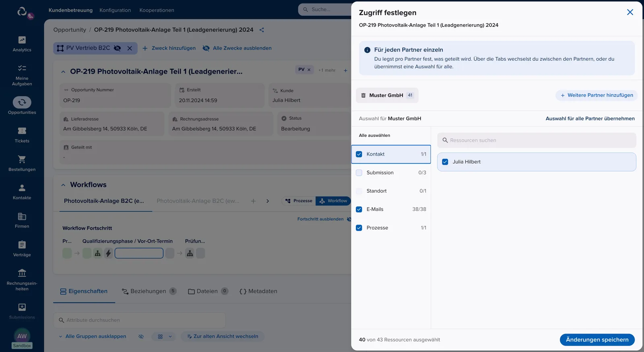Open Verträge in the sidebar
The width and height of the screenshot is (644, 352).
(22, 249)
